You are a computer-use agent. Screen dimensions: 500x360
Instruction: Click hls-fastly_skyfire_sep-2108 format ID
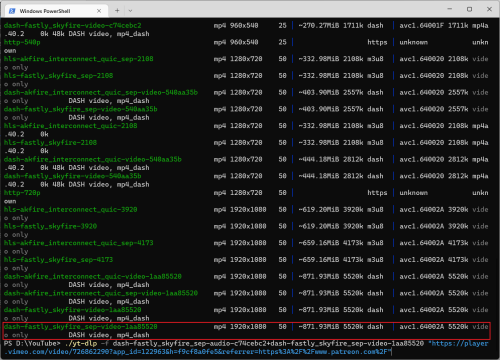coord(58,76)
